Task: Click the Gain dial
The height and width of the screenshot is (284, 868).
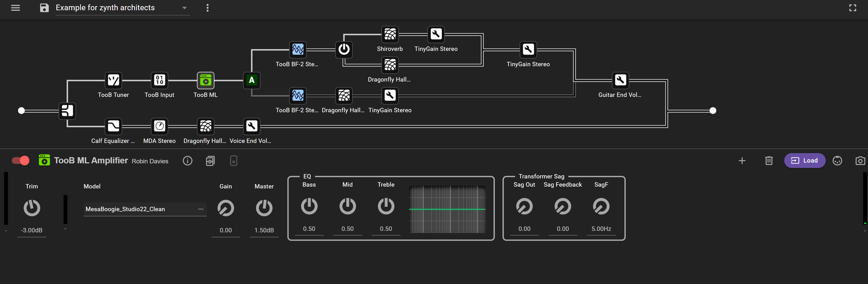Action: tap(225, 208)
